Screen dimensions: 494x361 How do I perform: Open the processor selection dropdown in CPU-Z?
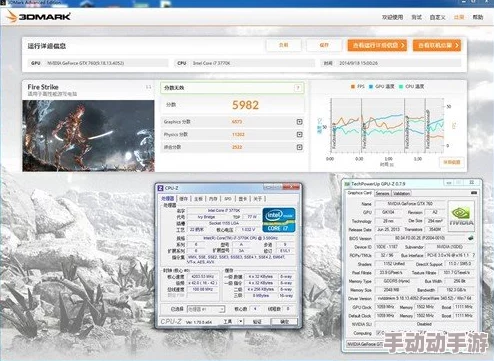pos(206,309)
